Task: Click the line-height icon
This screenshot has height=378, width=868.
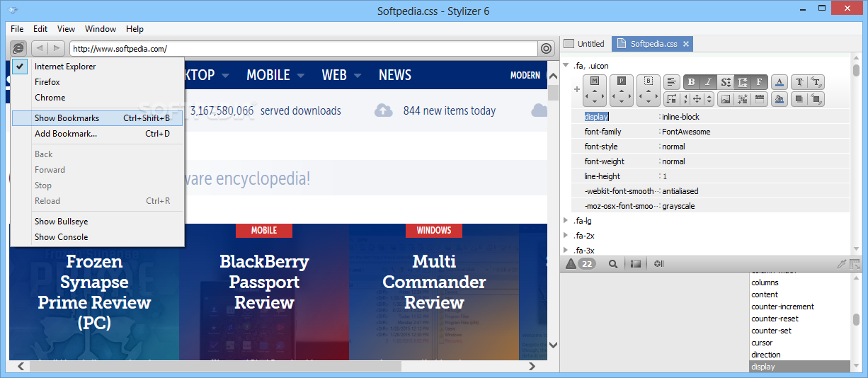Action: (x=743, y=81)
